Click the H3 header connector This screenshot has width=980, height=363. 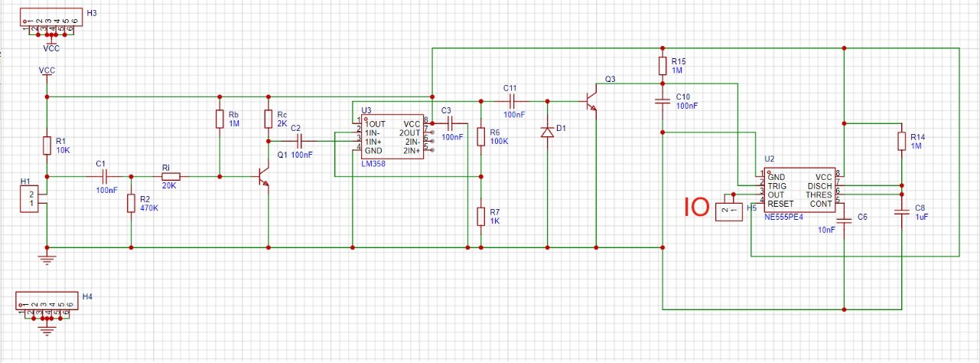[49, 25]
